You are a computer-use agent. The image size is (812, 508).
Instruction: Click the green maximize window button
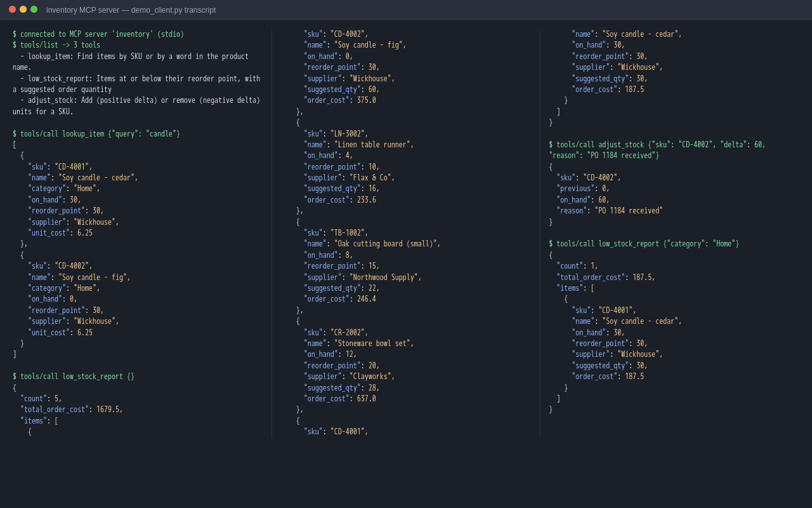[x=34, y=10]
